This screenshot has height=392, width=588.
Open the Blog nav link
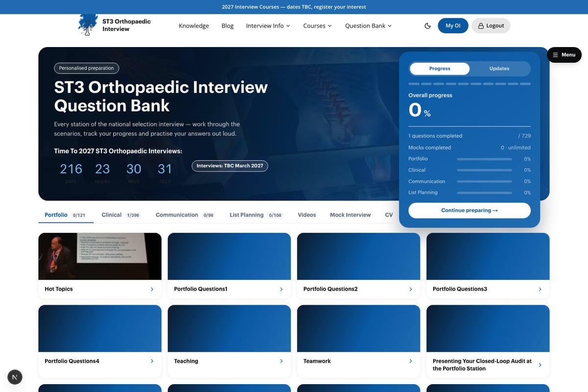point(227,26)
